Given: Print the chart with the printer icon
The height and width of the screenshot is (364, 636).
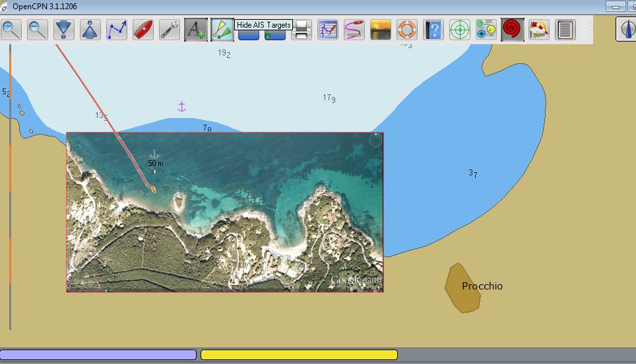Looking at the screenshot, I should coord(302,30).
